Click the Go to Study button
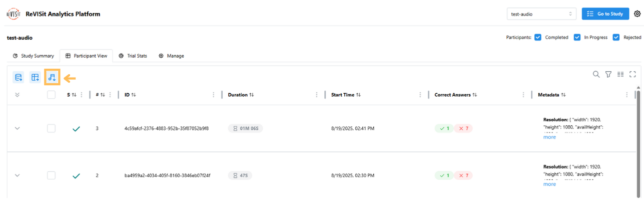Viewport: 644px width, 204px height. click(605, 14)
